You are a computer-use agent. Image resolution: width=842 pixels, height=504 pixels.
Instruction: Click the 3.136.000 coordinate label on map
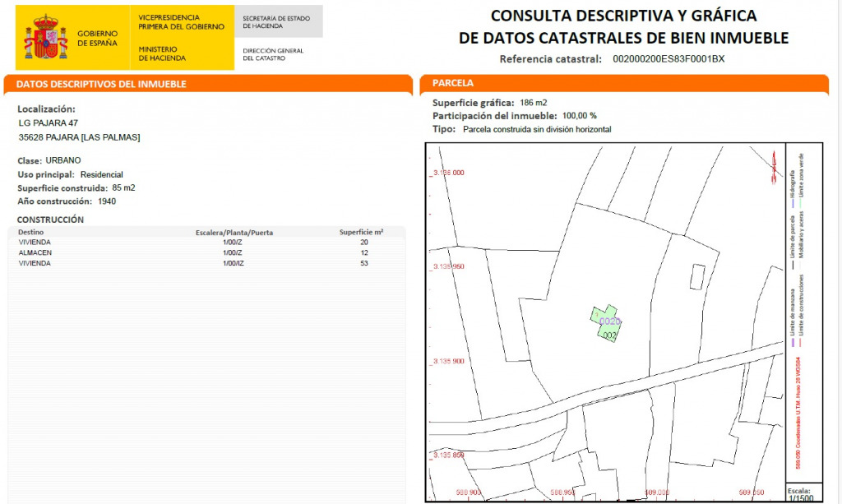point(448,173)
